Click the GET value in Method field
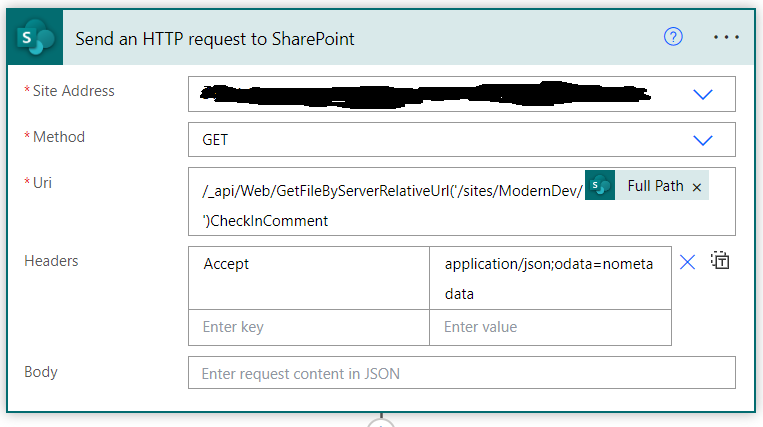The image size is (763, 427). (216, 140)
